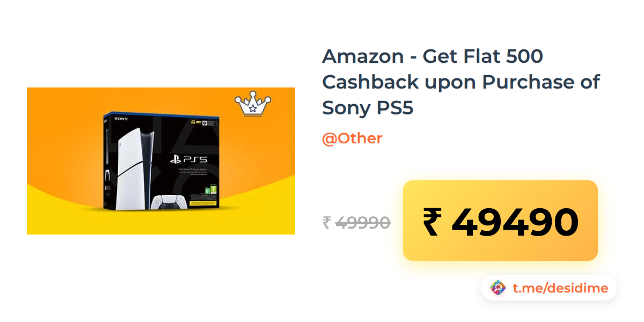Click the white DualSense controller on box
Screen dimensions: 644x322
[169, 202]
